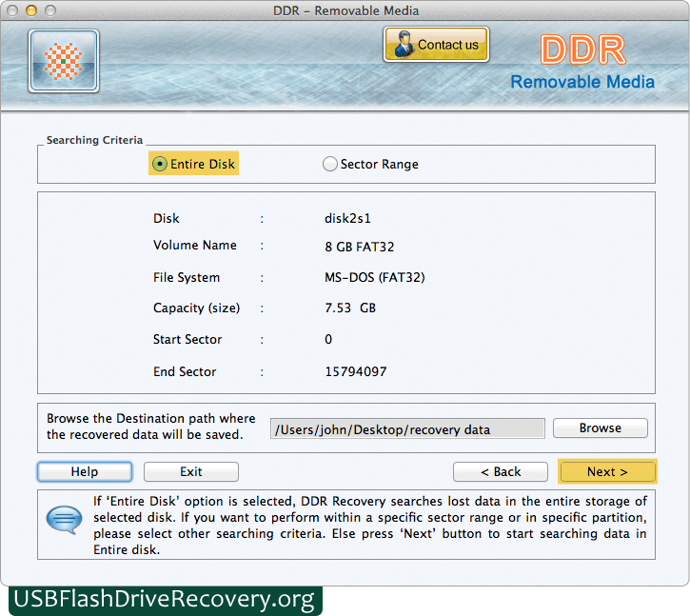Viewport: 690px width, 616px height.
Task: Go back with the < Back button
Action: click(501, 471)
